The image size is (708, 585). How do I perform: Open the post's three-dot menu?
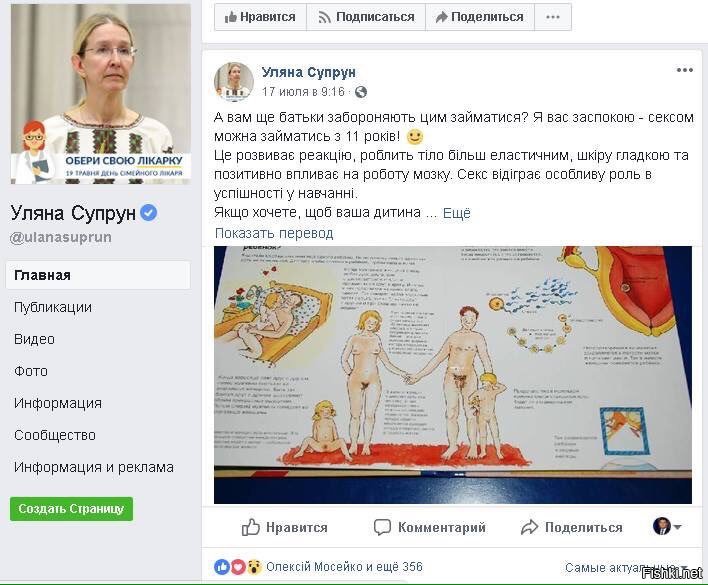(685, 70)
